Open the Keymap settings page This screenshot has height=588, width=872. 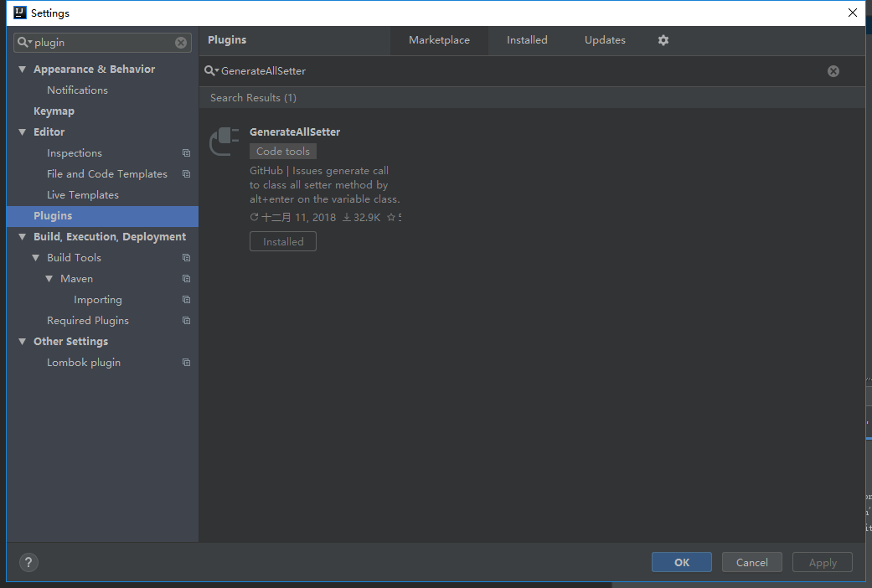pyautogui.click(x=54, y=111)
